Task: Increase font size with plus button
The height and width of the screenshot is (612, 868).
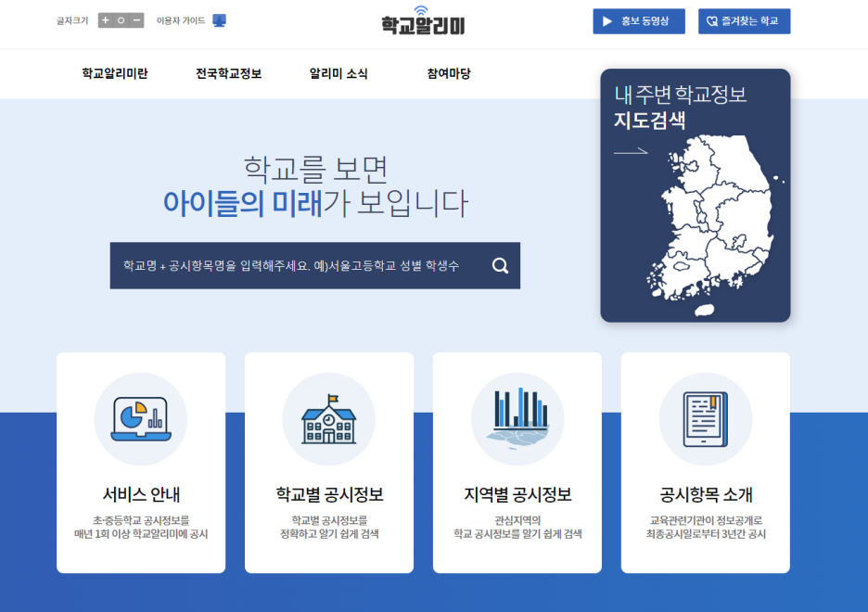Action: pos(105,20)
